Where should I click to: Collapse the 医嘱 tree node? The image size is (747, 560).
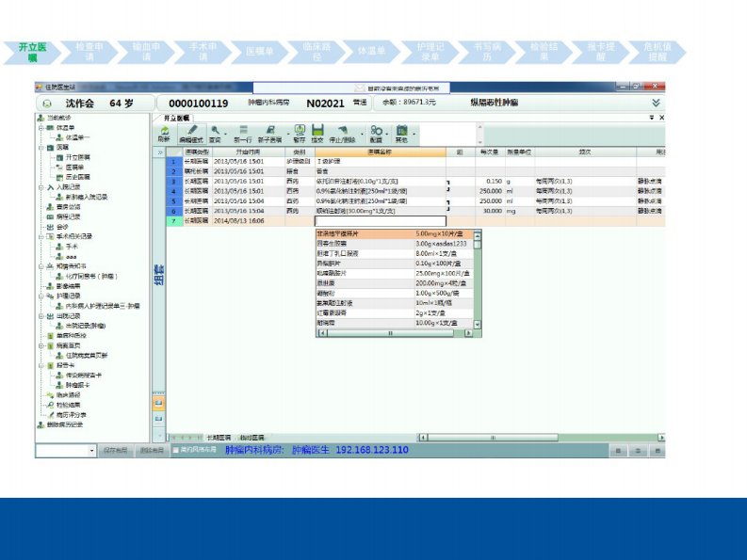click(41, 147)
